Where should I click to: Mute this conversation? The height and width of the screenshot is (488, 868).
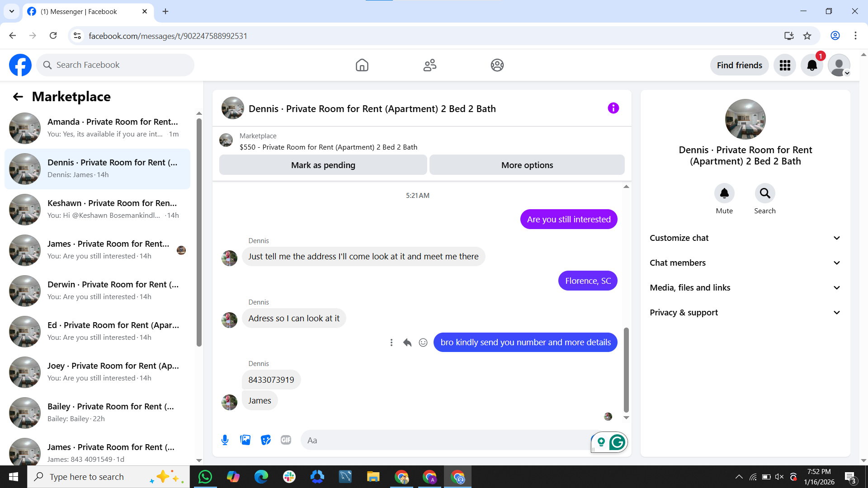[724, 193]
